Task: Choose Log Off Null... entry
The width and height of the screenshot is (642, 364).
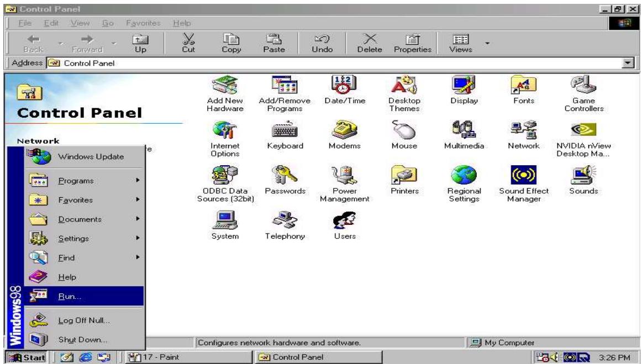Action: (x=84, y=320)
